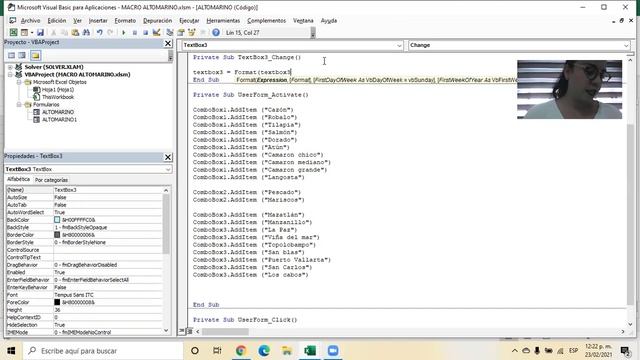Open the Insertar menu
Screen dimensions: 640x360
click(x=98, y=20)
